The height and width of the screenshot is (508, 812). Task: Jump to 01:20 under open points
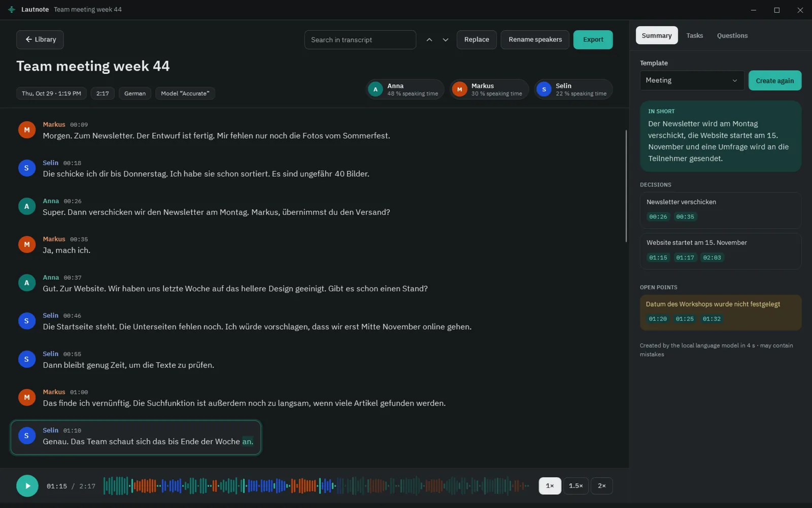(x=658, y=319)
